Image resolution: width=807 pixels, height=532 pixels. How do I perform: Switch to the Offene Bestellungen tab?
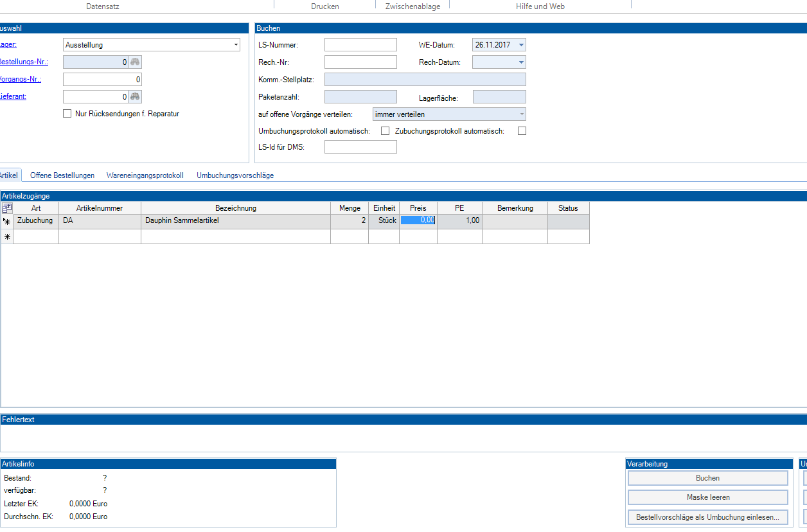point(62,175)
